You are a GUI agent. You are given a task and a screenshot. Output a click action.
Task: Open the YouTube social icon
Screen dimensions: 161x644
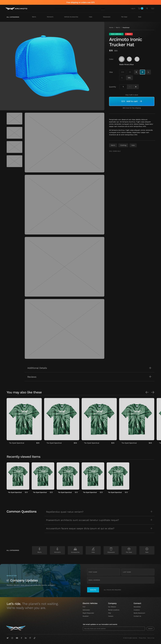(x=17, y=638)
